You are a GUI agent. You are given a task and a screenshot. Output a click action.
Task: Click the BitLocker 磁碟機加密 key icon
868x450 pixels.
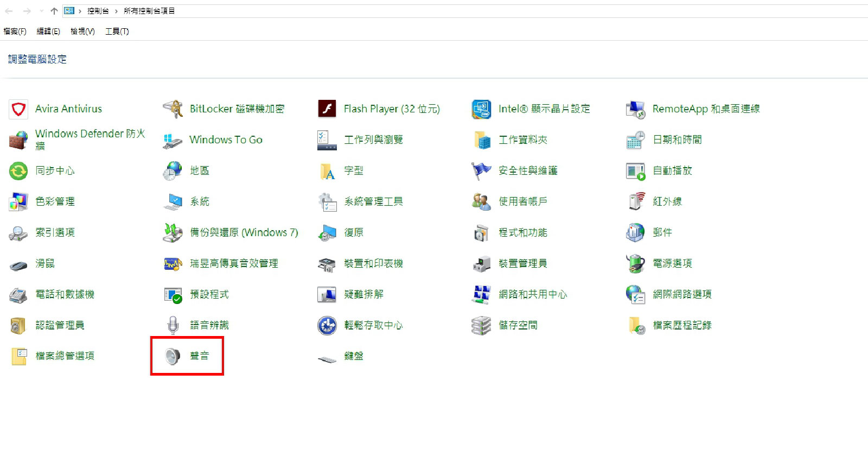point(173,109)
